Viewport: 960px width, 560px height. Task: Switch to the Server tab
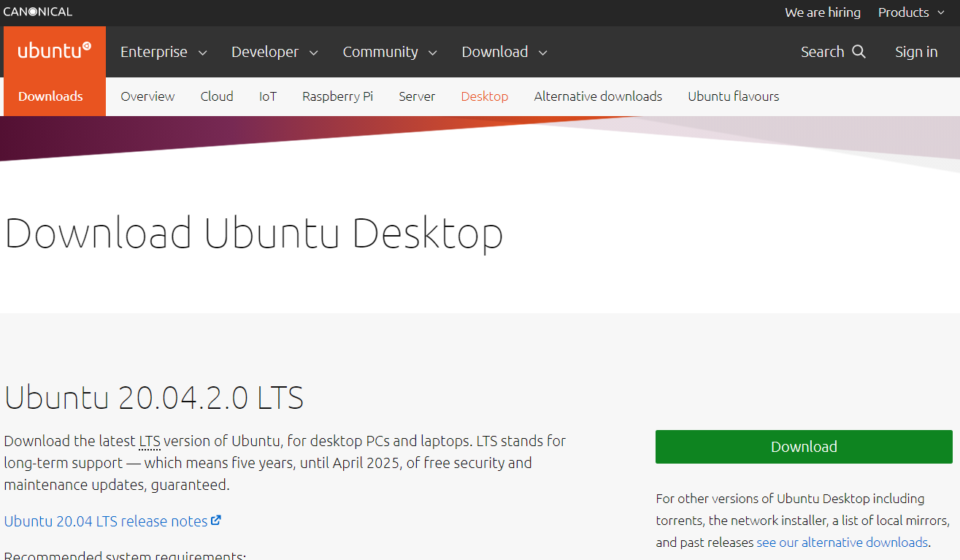pos(417,96)
